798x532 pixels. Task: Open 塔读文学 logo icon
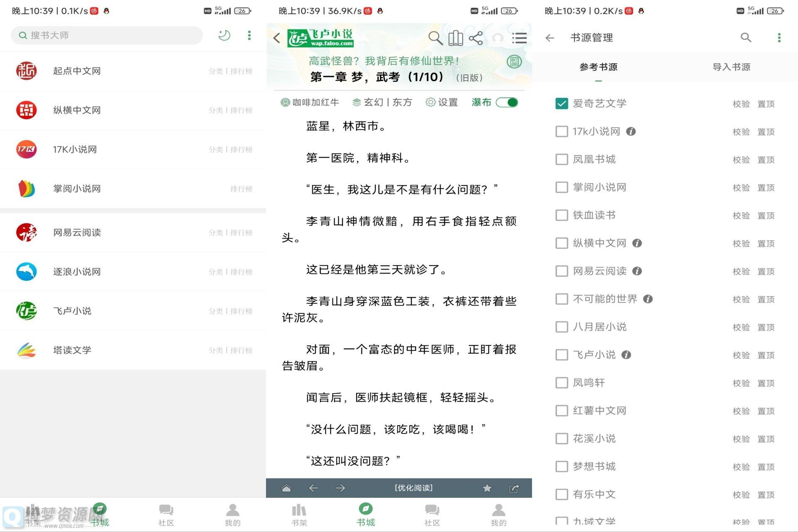point(26,350)
